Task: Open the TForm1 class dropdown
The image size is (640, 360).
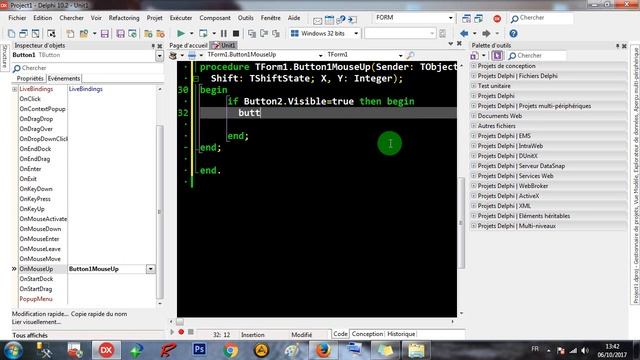Action: coord(400,55)
